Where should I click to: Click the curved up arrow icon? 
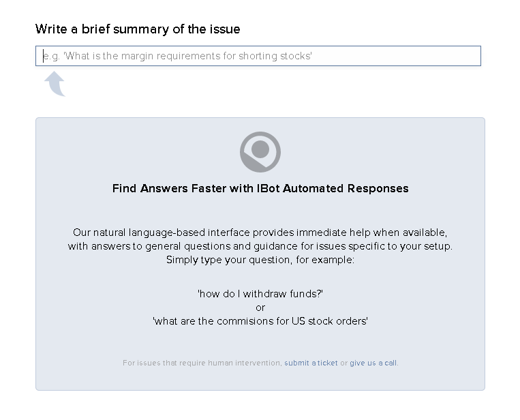(x=55, y=85)
